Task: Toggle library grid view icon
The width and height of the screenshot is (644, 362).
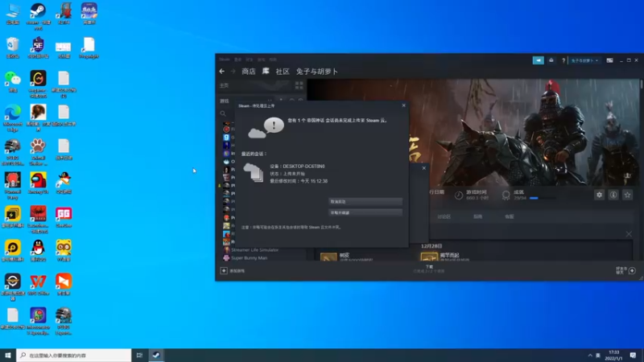Action: (299, 85)
